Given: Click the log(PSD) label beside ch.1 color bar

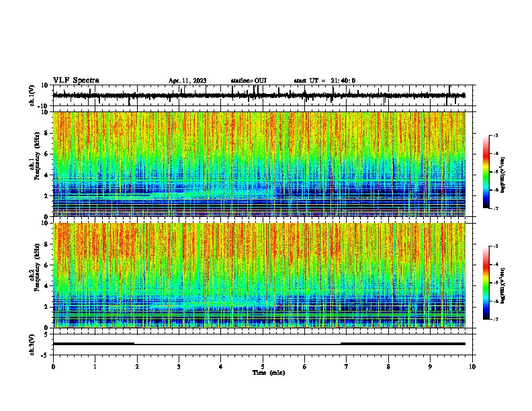Looking at the screenshot, I should (502, 175).
